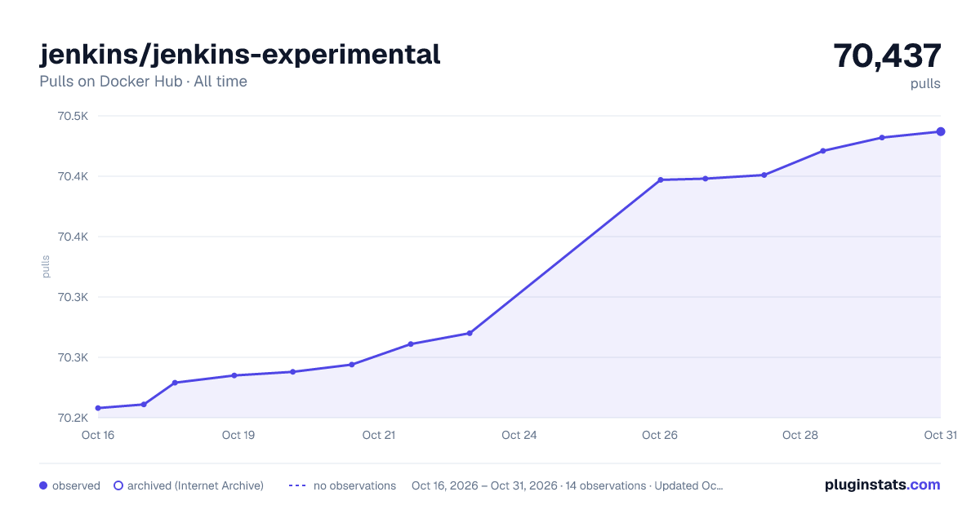
Task: Click the 70.2K y-axis label
Action: [72, 418]
